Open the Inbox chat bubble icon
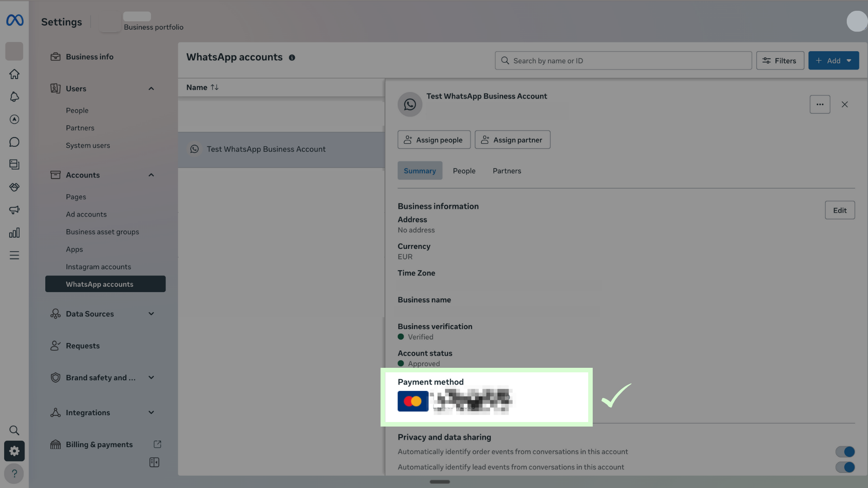Viewport: 868px width, 488px height. [14, 142]
